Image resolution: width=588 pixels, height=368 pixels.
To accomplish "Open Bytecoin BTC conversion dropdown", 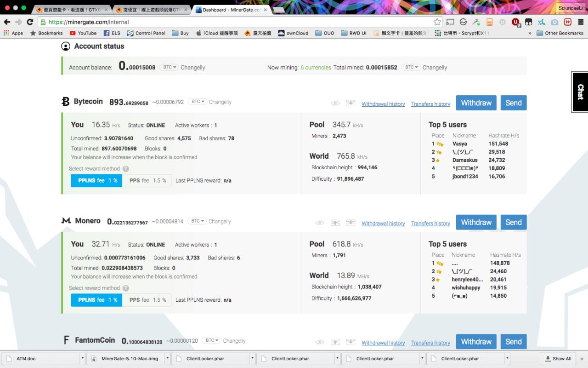I will 198,102.
